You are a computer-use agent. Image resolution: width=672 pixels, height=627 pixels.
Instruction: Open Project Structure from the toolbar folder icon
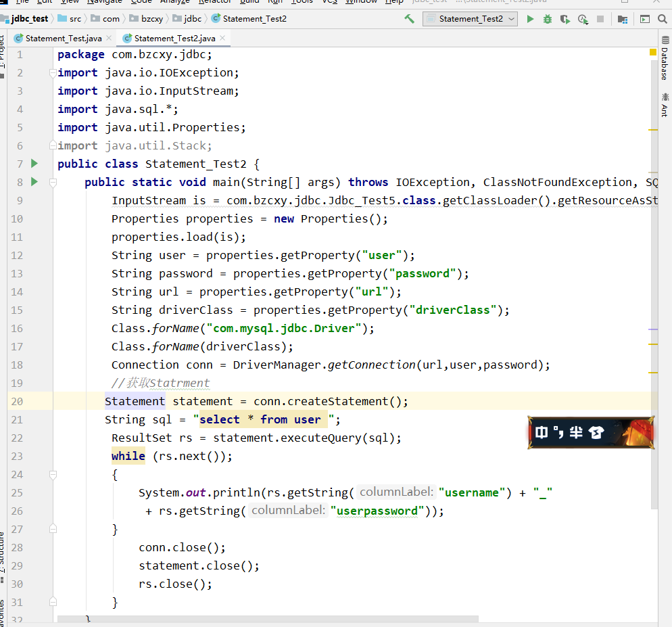[622, 20]
